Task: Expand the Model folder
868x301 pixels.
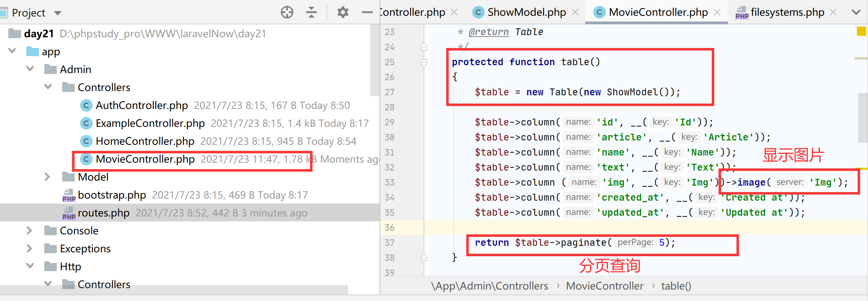Action: (x=47, y=177)
